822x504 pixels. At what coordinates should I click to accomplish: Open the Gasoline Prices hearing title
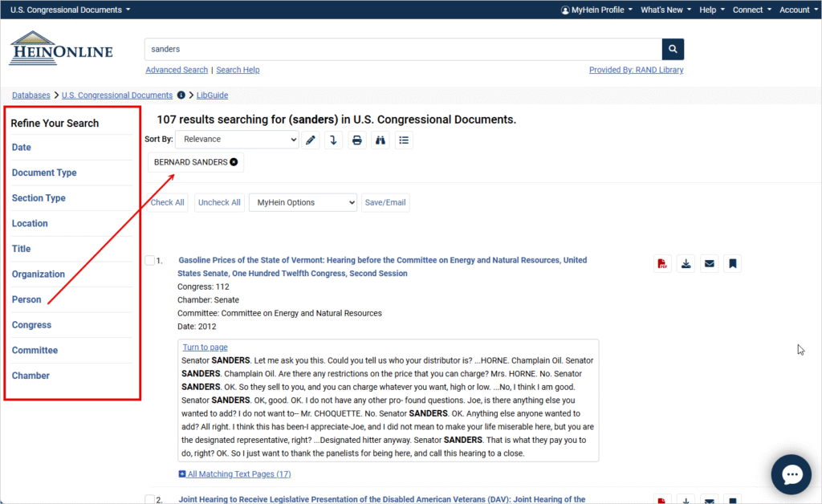382,266
